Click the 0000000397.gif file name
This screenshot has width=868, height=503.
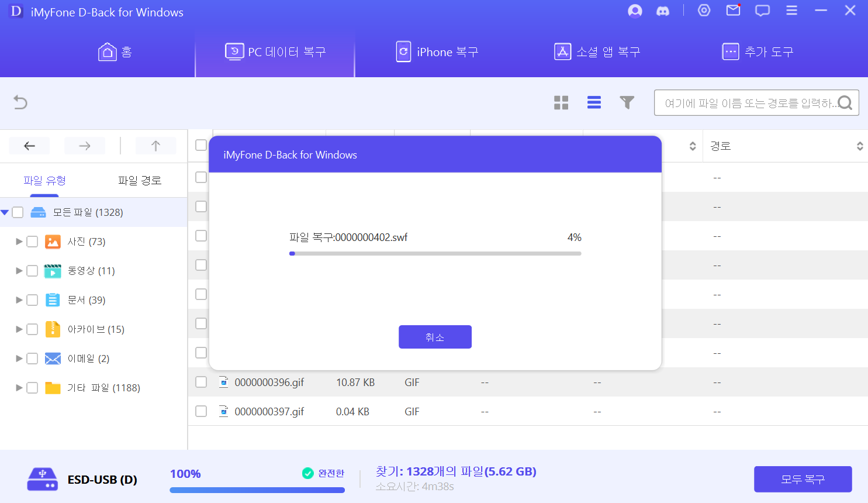pos(269,412)
